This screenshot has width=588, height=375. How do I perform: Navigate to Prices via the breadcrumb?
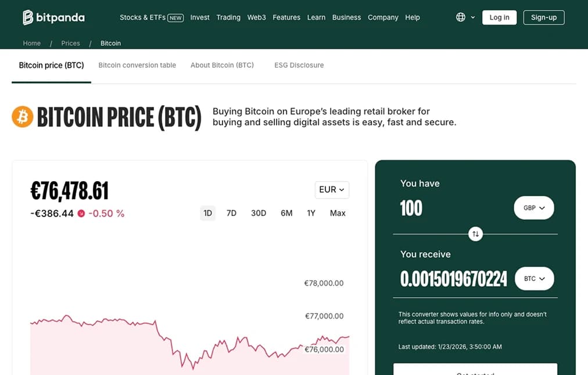coord(70,43)
